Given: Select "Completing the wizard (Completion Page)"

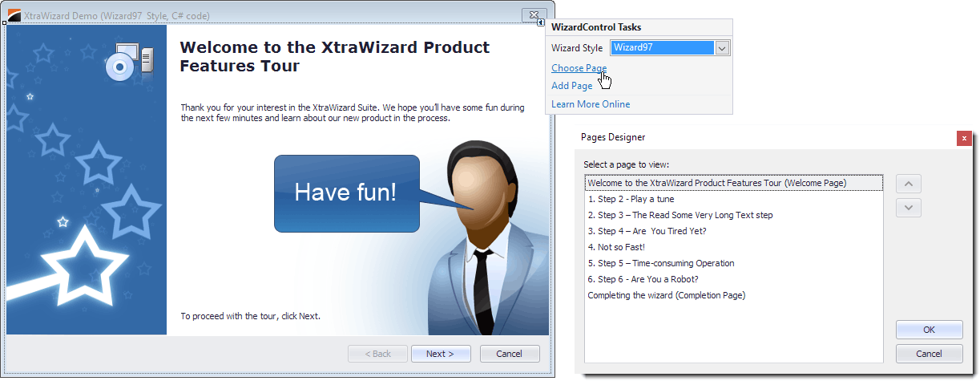Looking at the screenshot, I should pyautogui.click(x=734, y=295).
